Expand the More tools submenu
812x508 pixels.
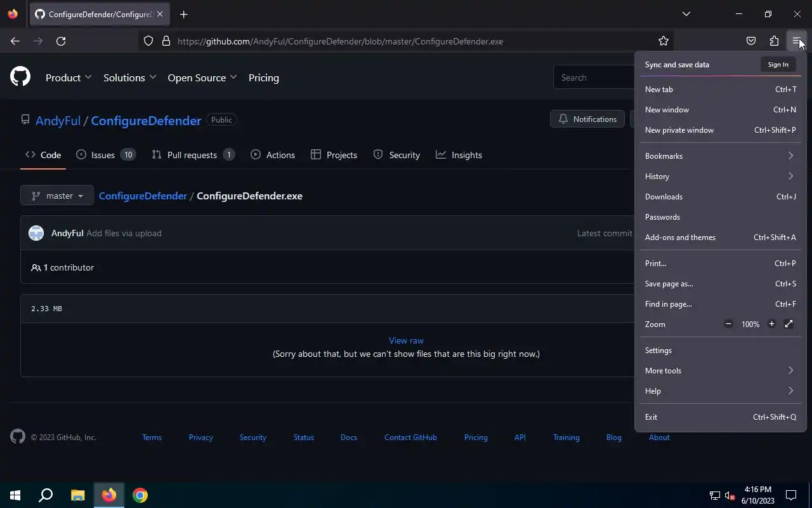(x=720, y=370)
